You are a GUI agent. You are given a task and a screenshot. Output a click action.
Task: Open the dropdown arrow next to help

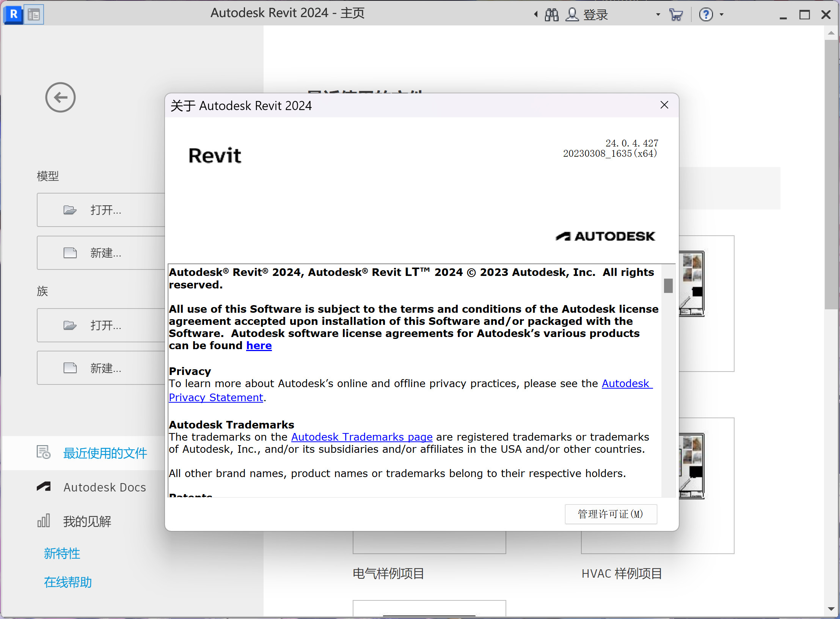tap(722, 15)
